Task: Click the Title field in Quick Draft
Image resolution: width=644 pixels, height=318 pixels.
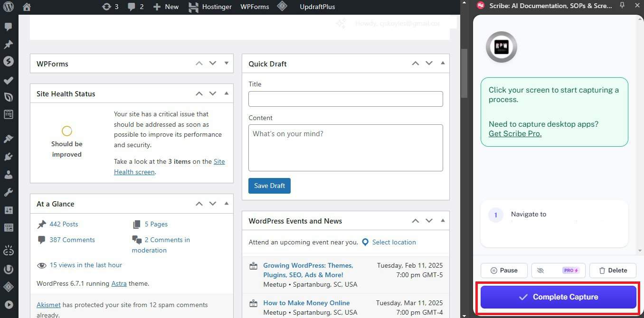Action: [345, 99]
